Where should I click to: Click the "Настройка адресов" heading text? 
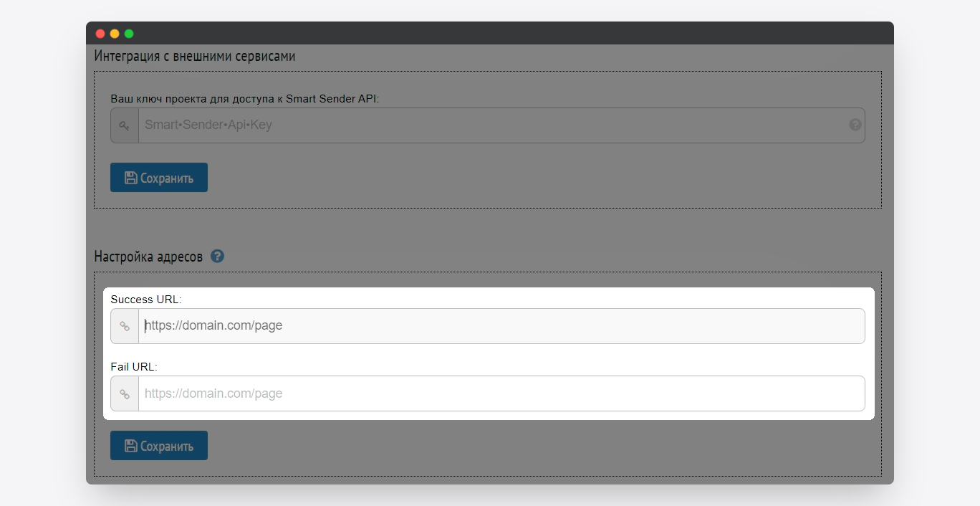(148, 257)
